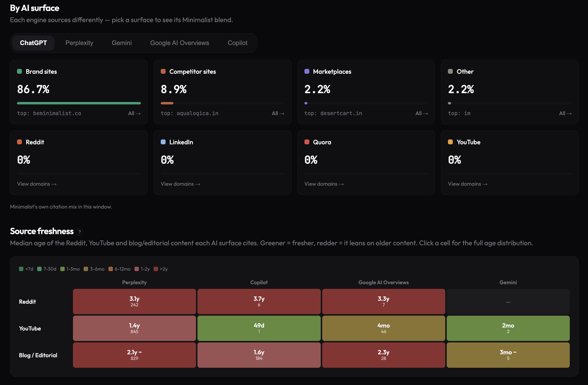The height and width of the screenshot is (385, 588).
Task: Open the Google AI Overviews tab
Action: (180, 43)
